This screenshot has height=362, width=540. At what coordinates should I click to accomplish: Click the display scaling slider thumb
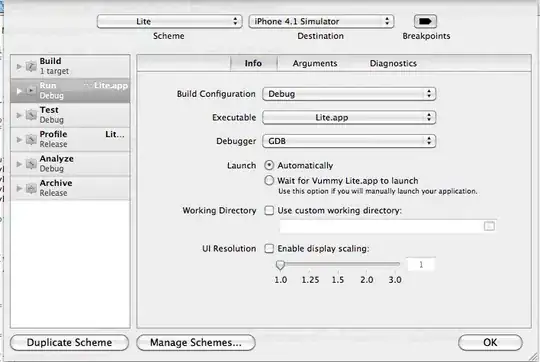click(x=280, y=265)
